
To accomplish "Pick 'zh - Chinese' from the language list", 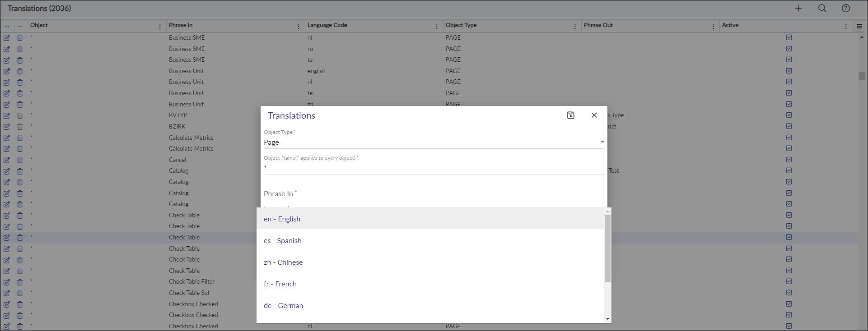I will (430, 262).
